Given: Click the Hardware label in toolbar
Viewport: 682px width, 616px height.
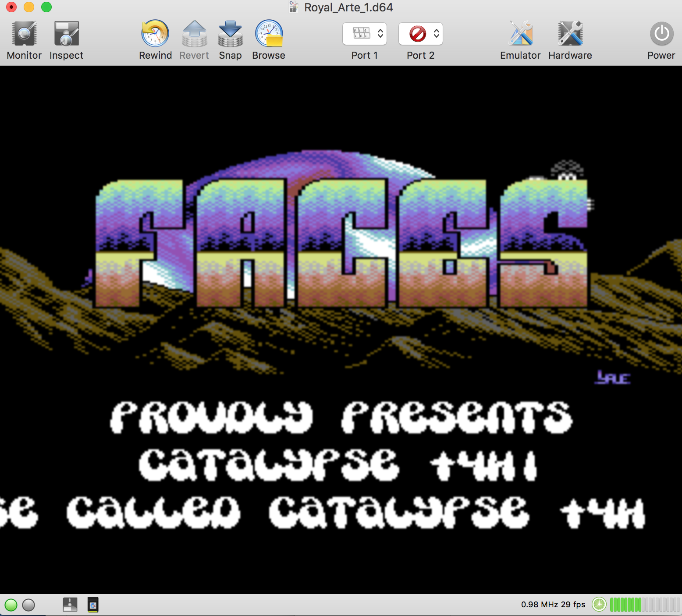Looking at the screenshot, I should pos(570,55).
